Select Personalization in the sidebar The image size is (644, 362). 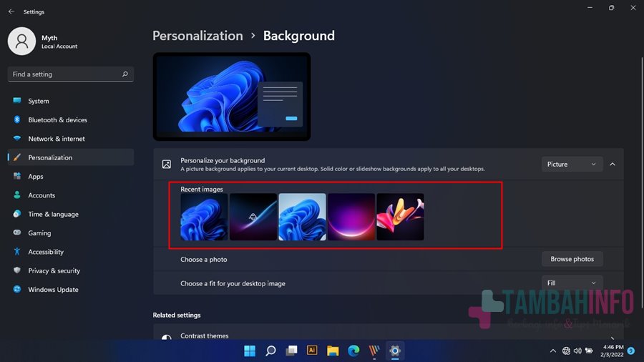click(71, 157)
